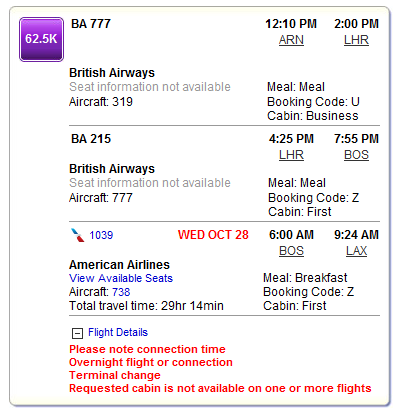Click Requested cabin is not available notice
399x408 pixels.
tap(220, 388)
